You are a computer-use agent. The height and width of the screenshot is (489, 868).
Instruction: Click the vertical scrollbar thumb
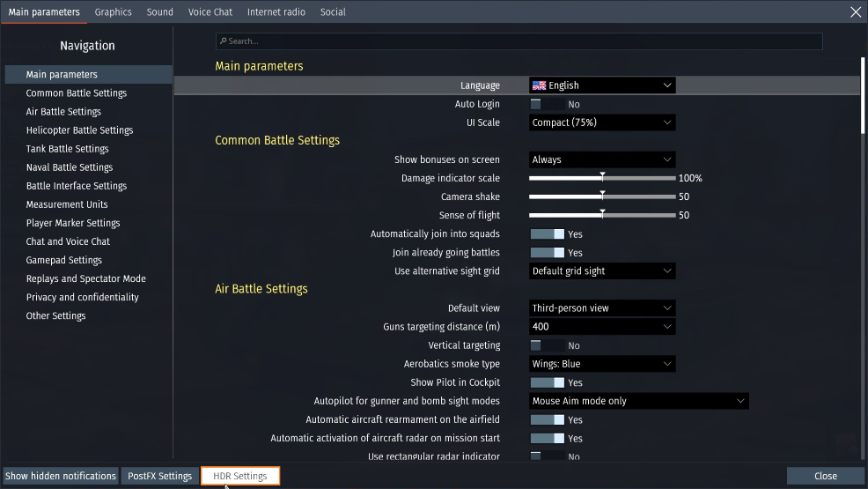click(x=863, y=95)
